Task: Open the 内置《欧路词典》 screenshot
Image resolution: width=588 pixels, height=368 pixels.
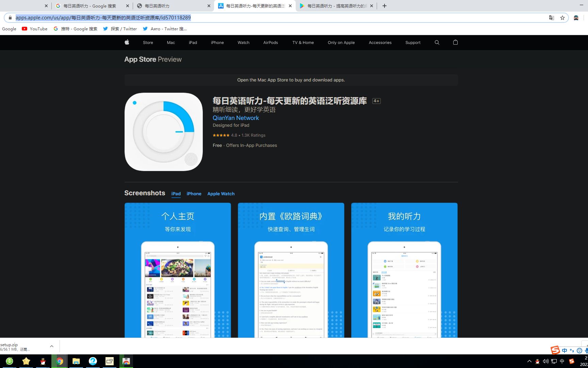Action: pyautogui.click(x=291, y=270)
